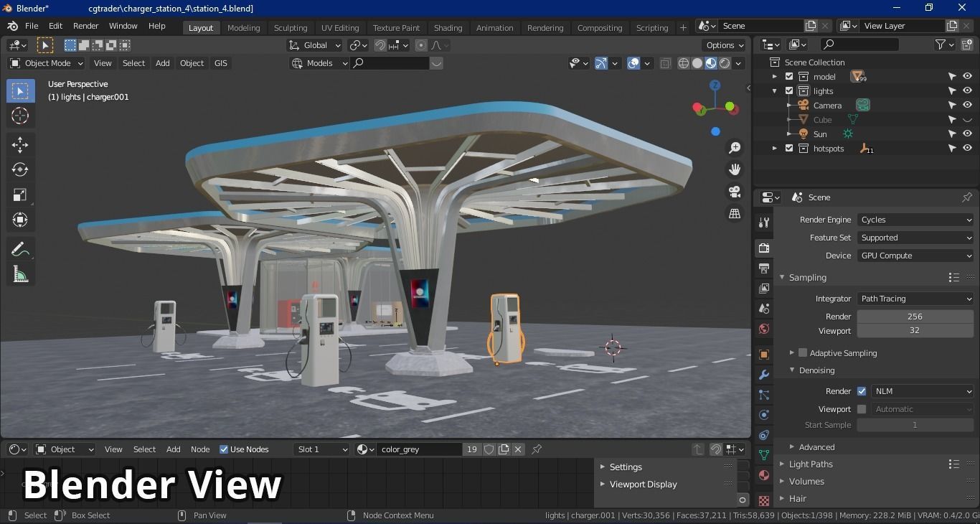Switch to the Shading workspace tab
The width and height of the screenshot is (980, 524).
pyautogui.click(x=448, y=28)
